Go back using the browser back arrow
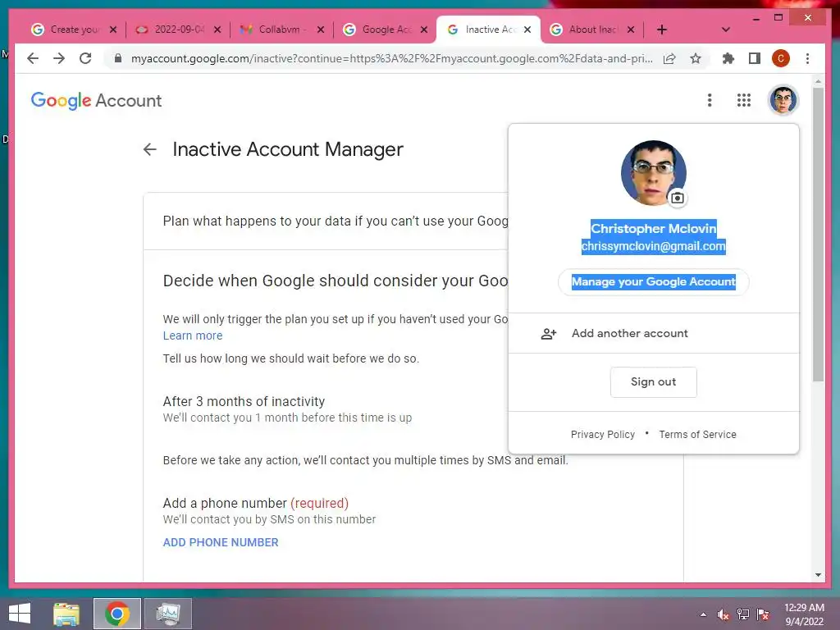 pyautogui.click(x=33, y=58)
